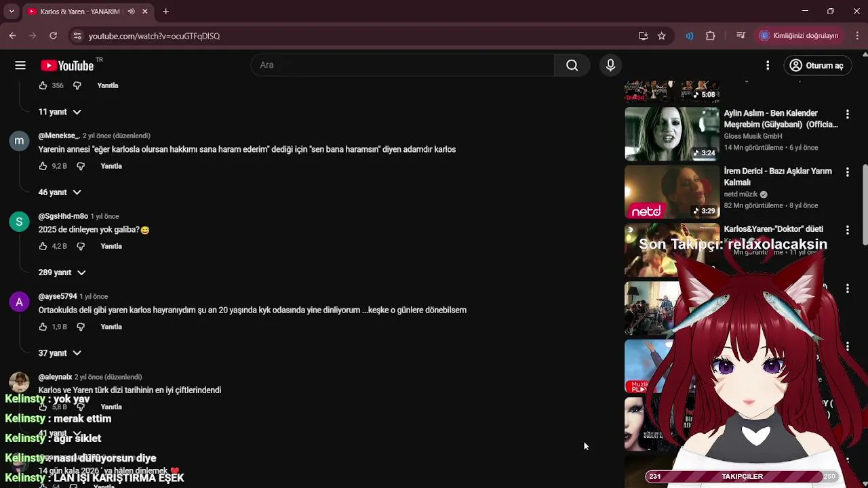Open Chrome three-dot menu
Image resolution: width=868 pixels, height=488 pixels.
tap(856, 36)
